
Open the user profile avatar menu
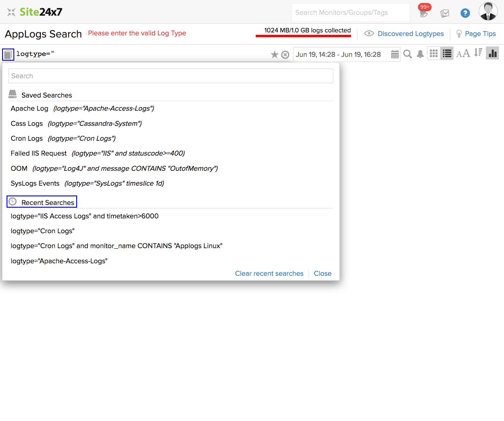pos(488,12)
